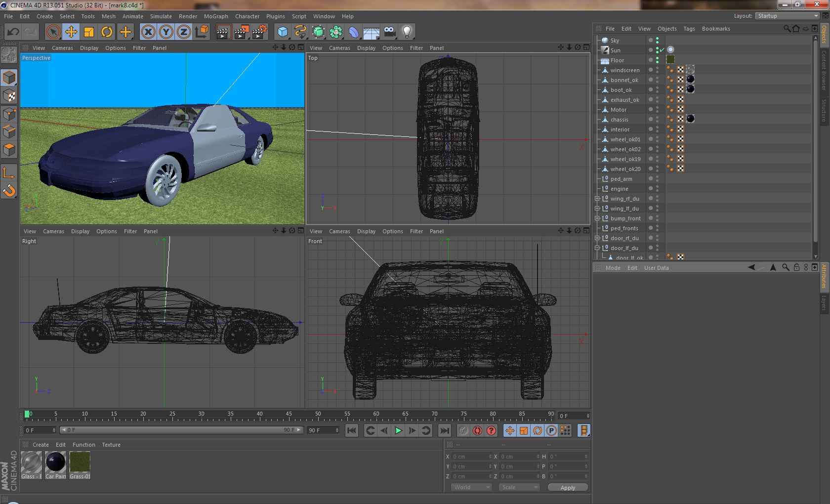Add a Cube primitive object
The image size is (830, 504).
click(x=283, y=32)
